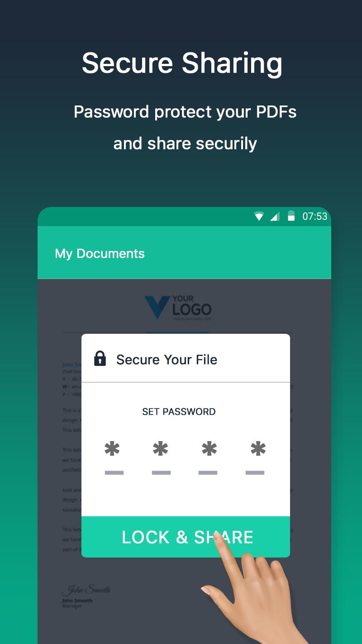Tap the Wi-Fi status icon
362x644 pixels.
(x=259, y=216)
